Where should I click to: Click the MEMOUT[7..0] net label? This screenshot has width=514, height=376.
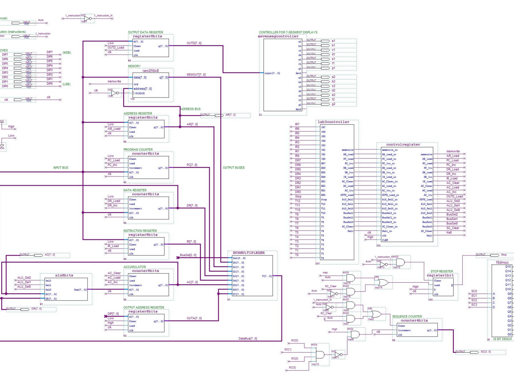coord(196,75)
